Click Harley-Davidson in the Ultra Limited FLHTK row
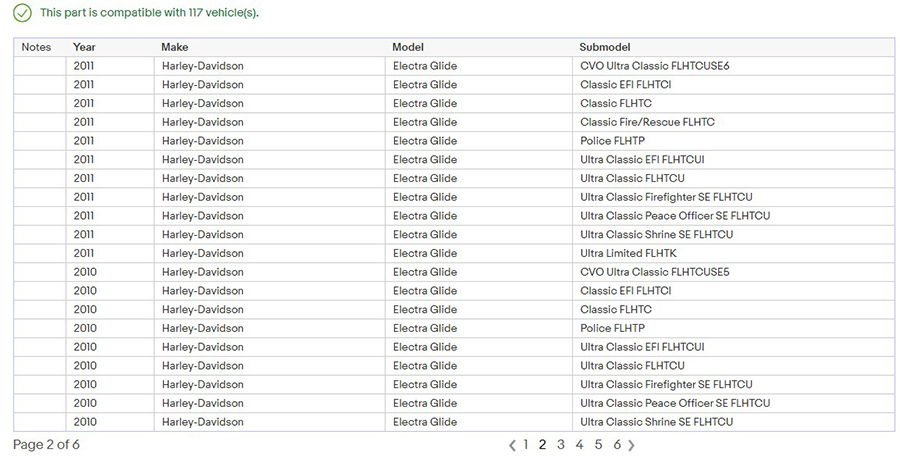This screenshot has height=456, width=900. [x=203, y=253]
